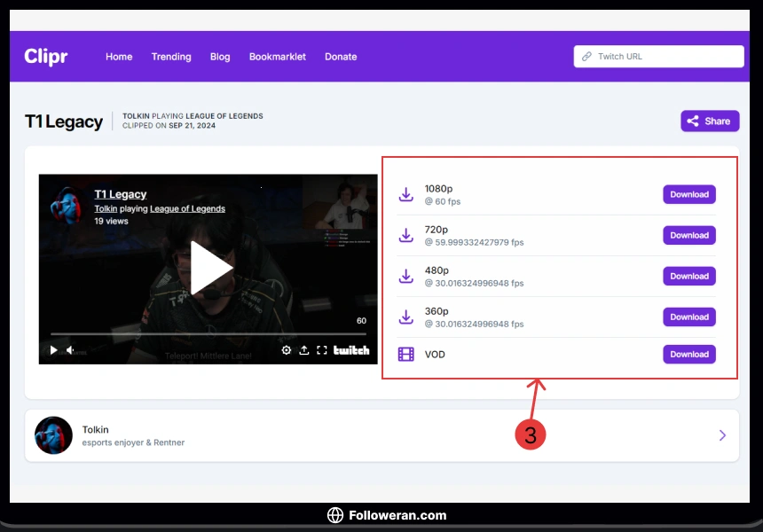Download the 720p version

click(x=688, y=235)
